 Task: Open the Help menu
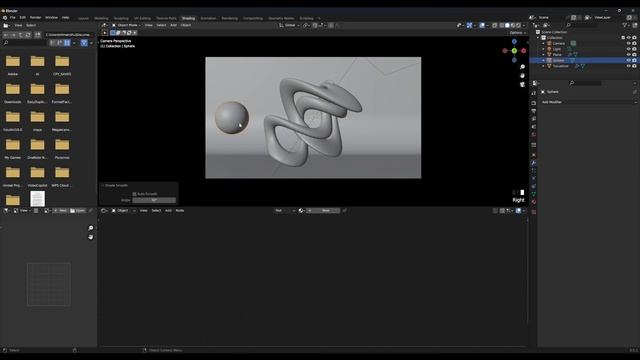65,18
